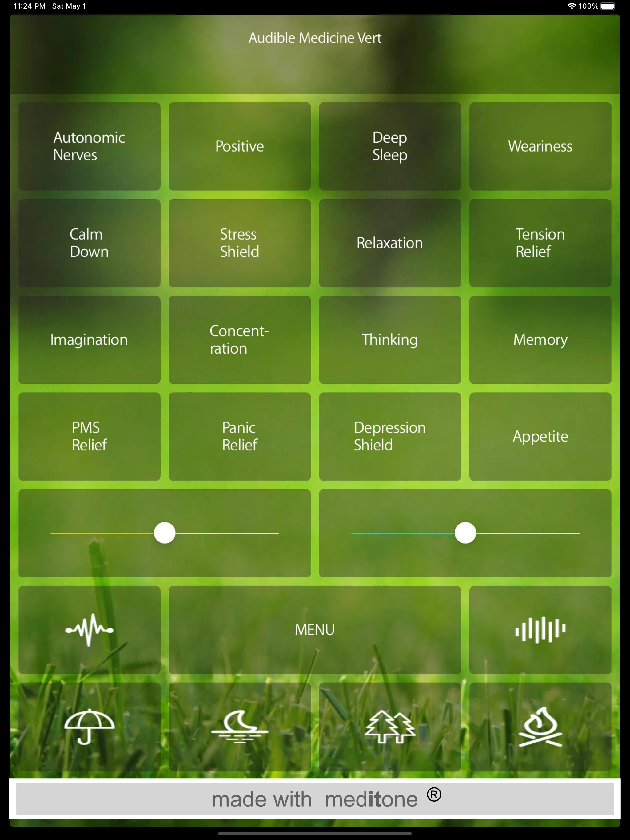Image resolution: width=630 pixels, height=840 pixels.
Task: Open the MENU navigation panel
Action: (315, 629)
